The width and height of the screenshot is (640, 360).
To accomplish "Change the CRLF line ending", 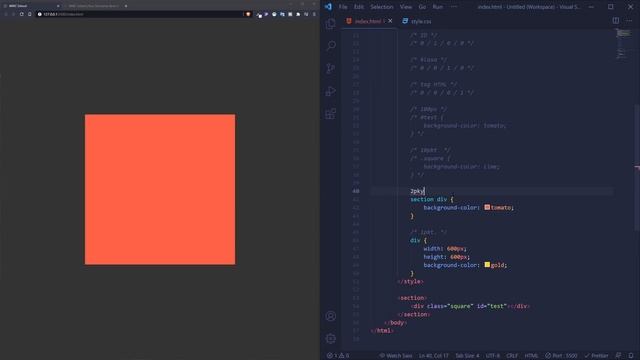I will click(x=512, y=356).
